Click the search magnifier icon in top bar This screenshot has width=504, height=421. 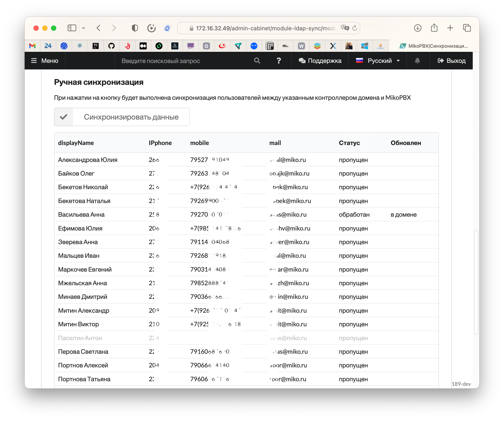click(257, 61)
